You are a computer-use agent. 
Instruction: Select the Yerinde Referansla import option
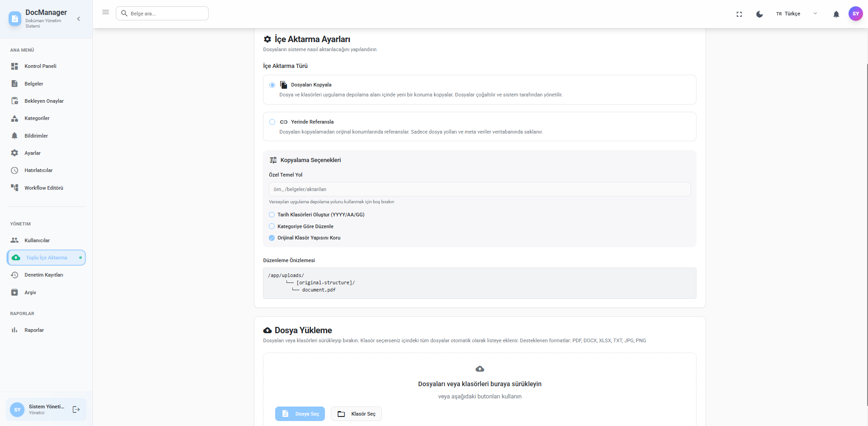272,122
